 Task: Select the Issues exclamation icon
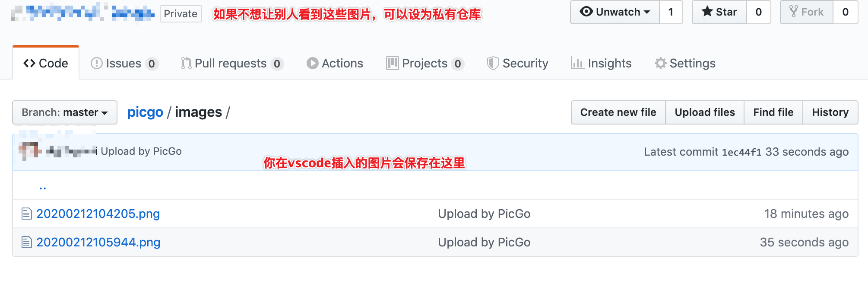click(x=96, y=63)
